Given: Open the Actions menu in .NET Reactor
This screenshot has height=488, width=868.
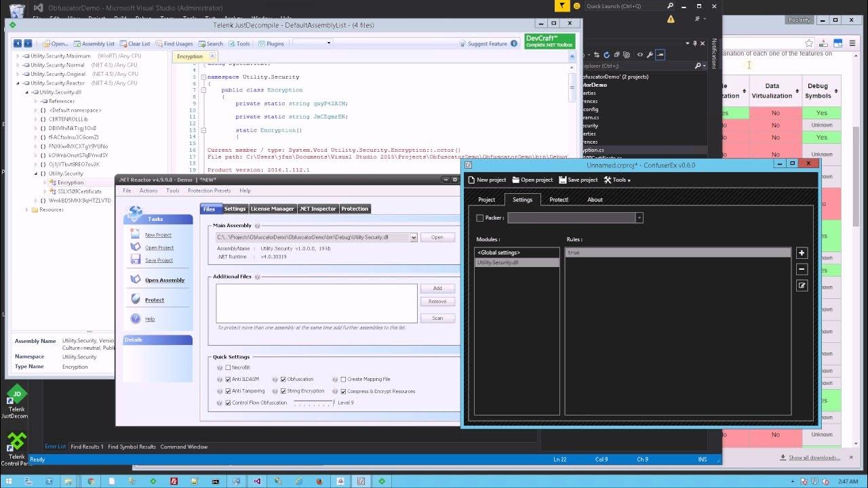Looking at the screenshot, I should (x=149, y=190).
